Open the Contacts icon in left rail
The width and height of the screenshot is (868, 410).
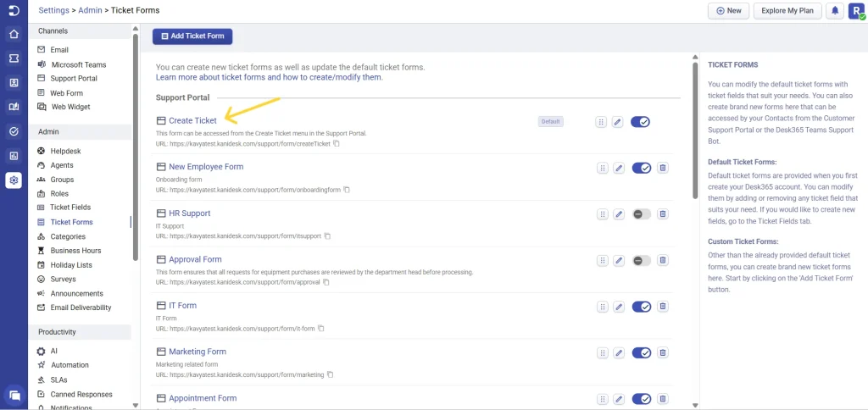tap(14, 83)
